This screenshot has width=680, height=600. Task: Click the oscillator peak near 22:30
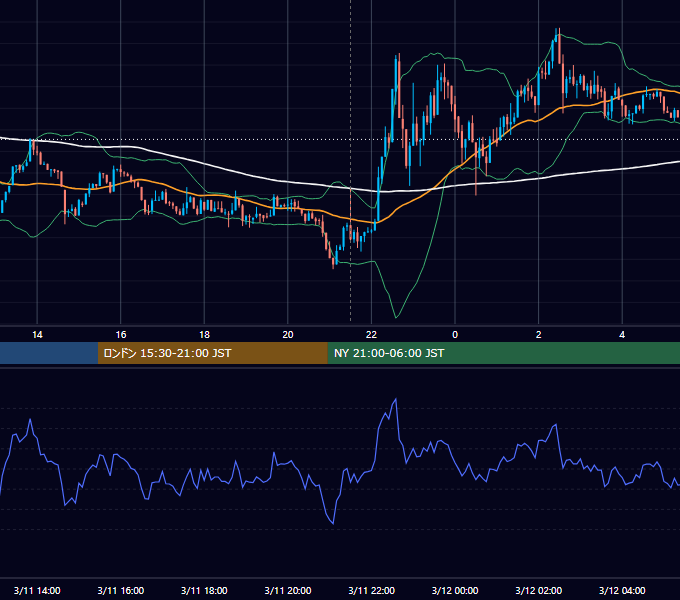tap(396, 399)
